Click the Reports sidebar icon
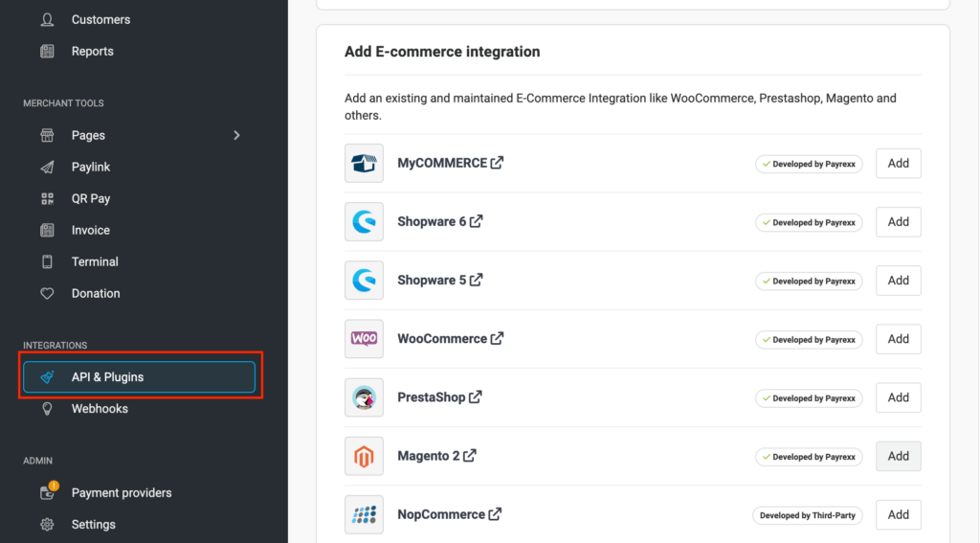This screenshot has width=980, height=543. [47, 52]
